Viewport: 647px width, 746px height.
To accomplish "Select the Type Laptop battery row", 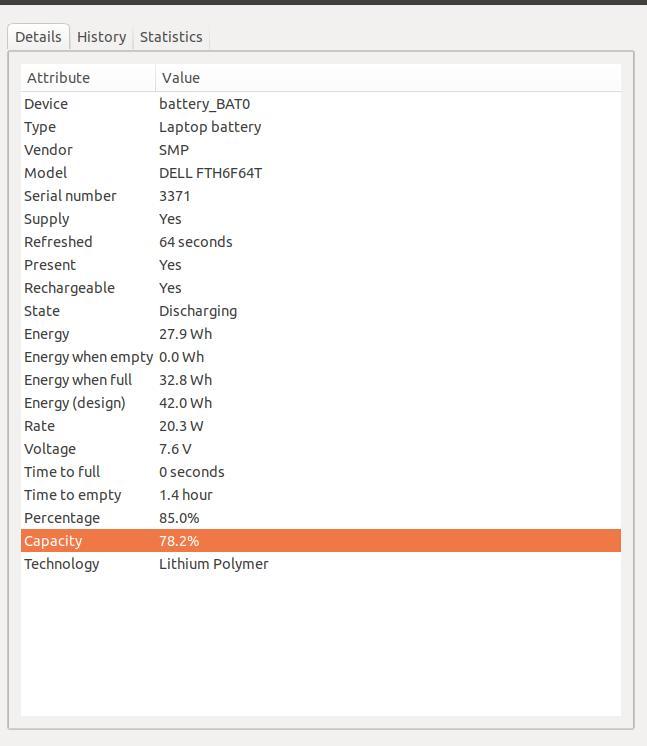I will tap(321, 127).
